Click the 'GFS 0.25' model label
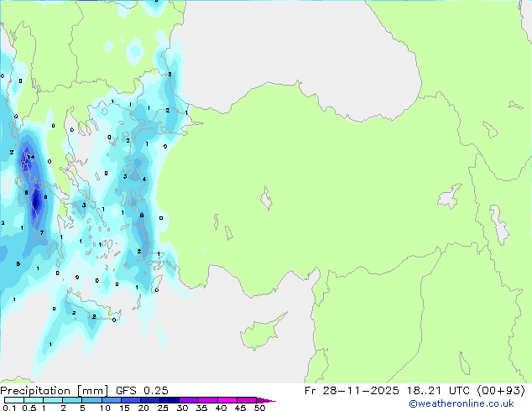Screen dimensions: 532x411 coord(142,391)
